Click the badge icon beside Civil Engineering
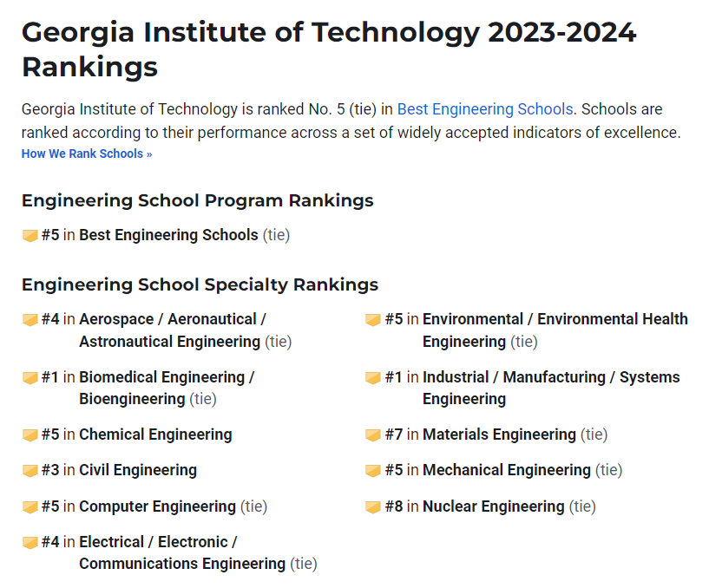Screen dimensions: 709x588 click(30, 471)
